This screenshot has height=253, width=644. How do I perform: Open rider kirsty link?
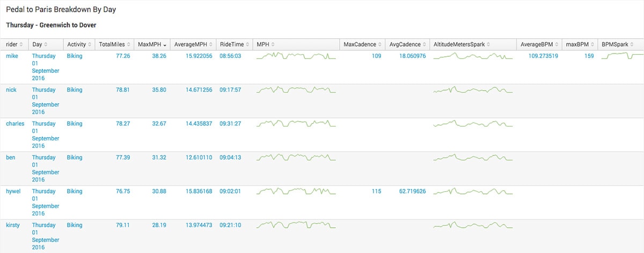point(13,225)
